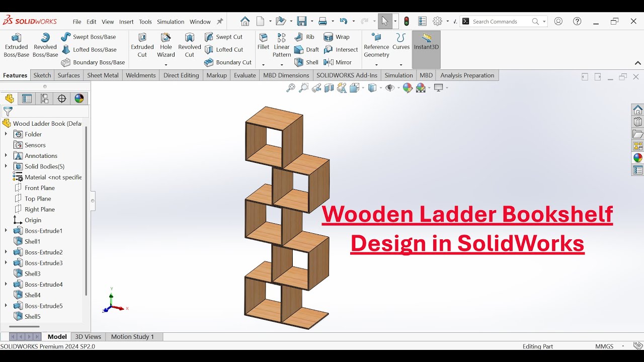Select the Revolved Cut tool
644x362 pixels.
(190, 46)
